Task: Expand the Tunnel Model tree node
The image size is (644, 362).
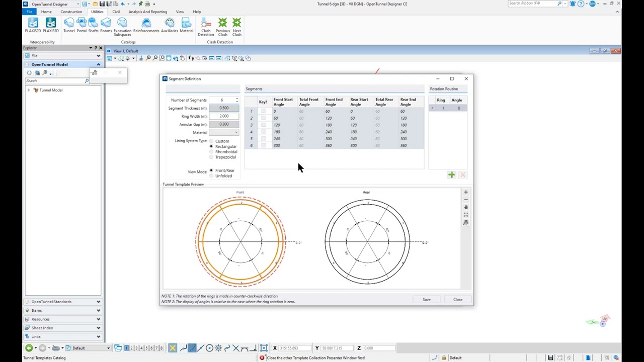Action: 29,90
